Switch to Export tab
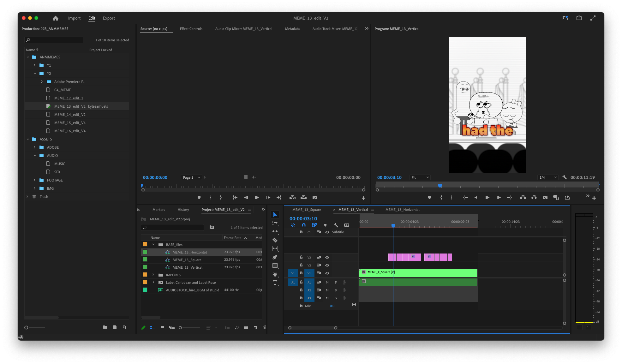This screenshot has height=364, width=622. tap(109, 18)
